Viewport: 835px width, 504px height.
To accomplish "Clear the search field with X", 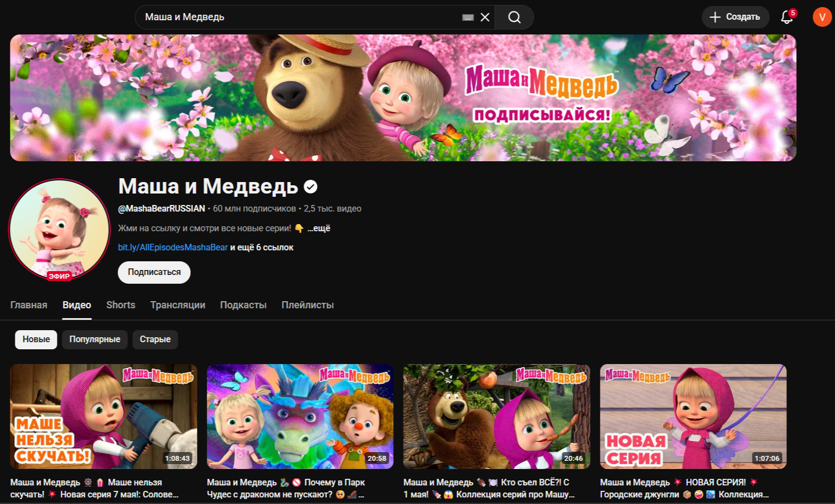I will click(x=484, y=17).
